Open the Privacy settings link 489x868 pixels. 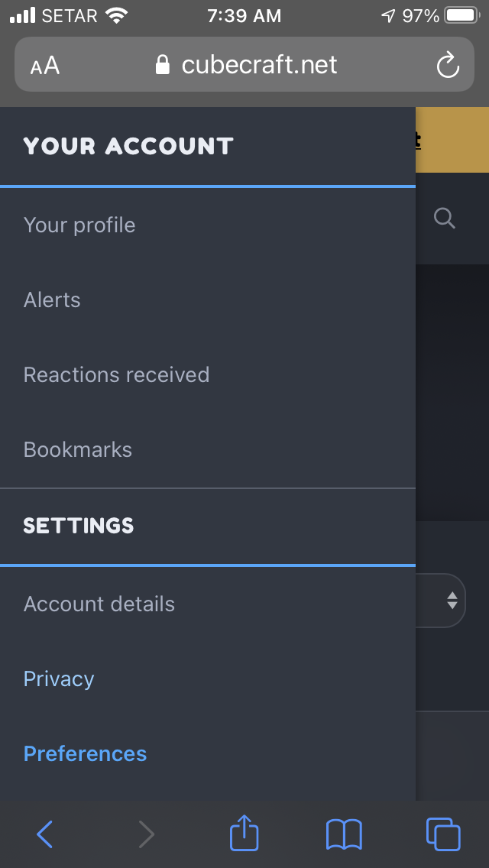(59, 679)
